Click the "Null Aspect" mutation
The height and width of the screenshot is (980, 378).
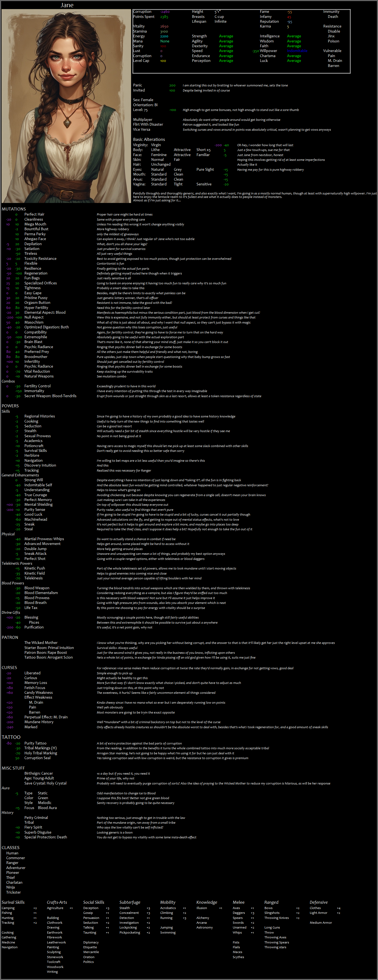34,317
